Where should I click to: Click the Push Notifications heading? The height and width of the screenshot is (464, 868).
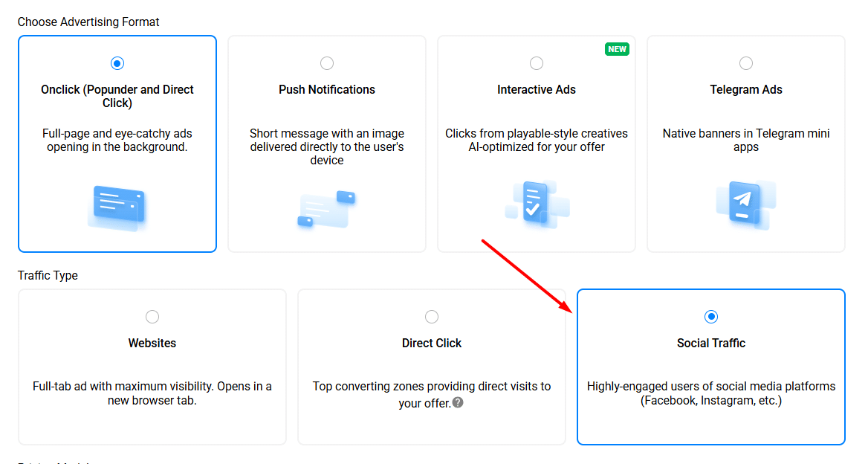pyautogui.click(x=327, y=89)
